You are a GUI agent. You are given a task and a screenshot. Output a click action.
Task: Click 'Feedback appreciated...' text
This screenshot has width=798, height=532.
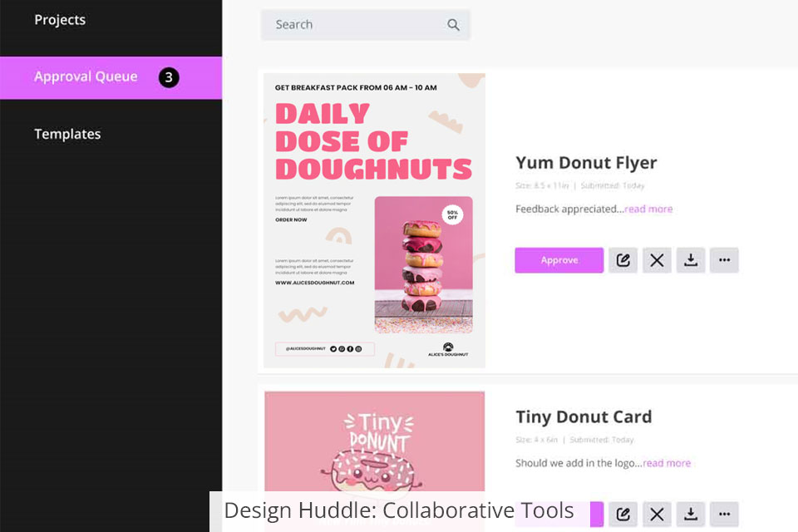pyautogui.click(x=569, y=209)
